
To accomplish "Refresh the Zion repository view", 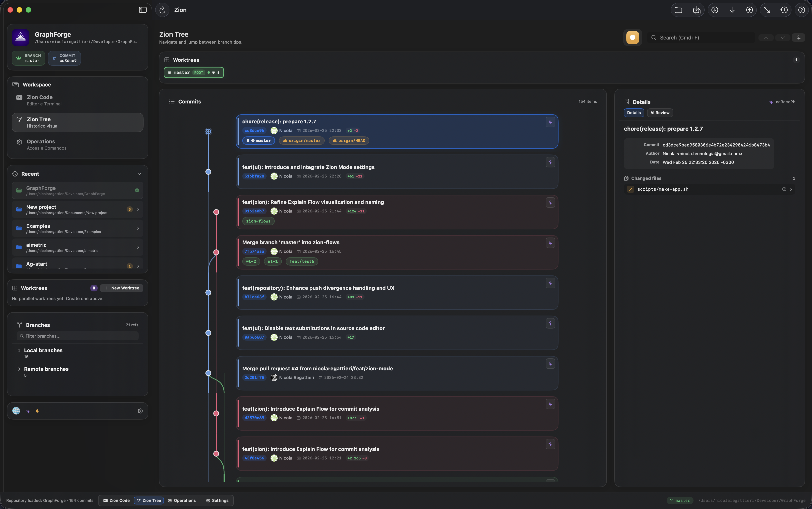I will 162,10.
